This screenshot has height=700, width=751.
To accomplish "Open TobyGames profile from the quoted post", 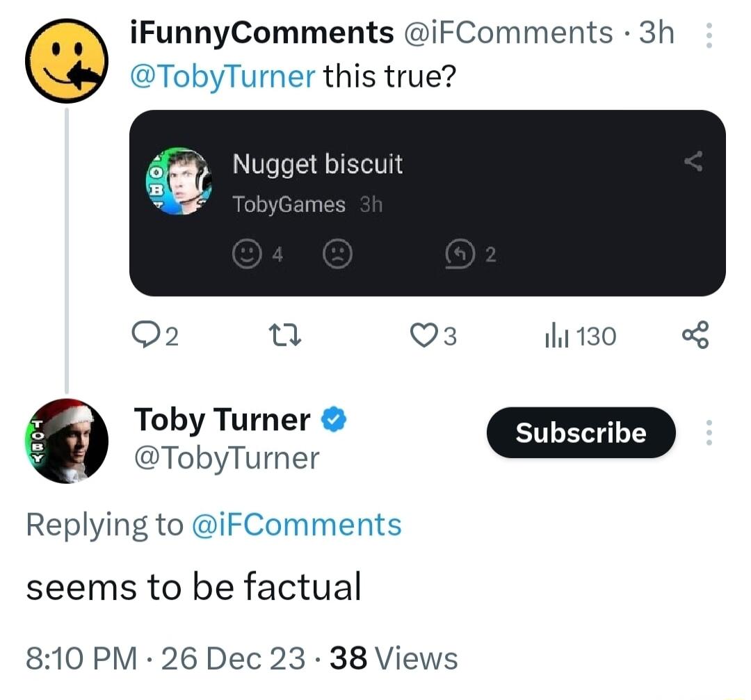I will click(290, 204).
